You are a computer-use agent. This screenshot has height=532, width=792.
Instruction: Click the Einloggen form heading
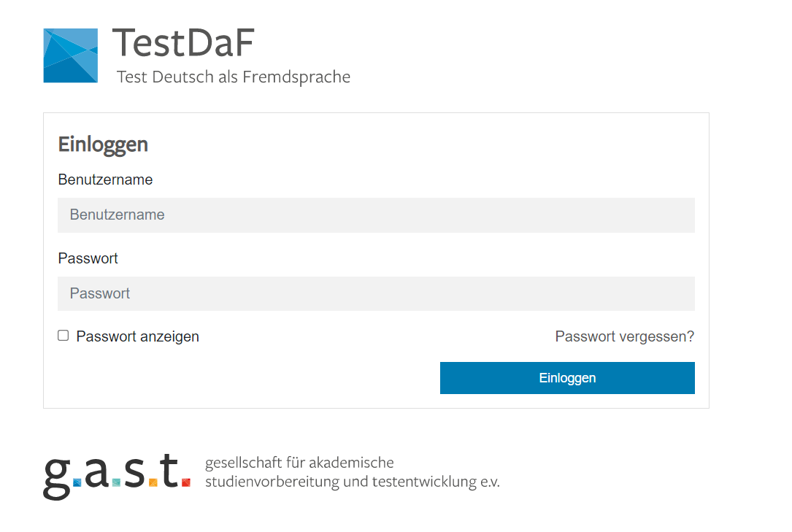tap(103, 144)
